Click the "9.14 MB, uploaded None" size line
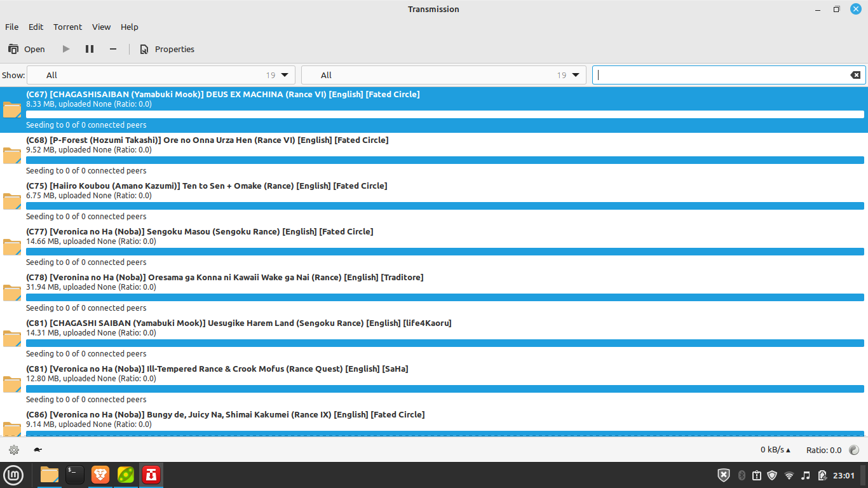Viewport: 868px width, 488px height. (x=89, y=424)
